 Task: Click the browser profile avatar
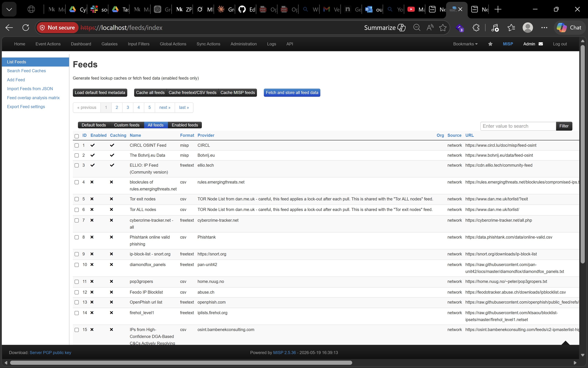click(528, 27)
